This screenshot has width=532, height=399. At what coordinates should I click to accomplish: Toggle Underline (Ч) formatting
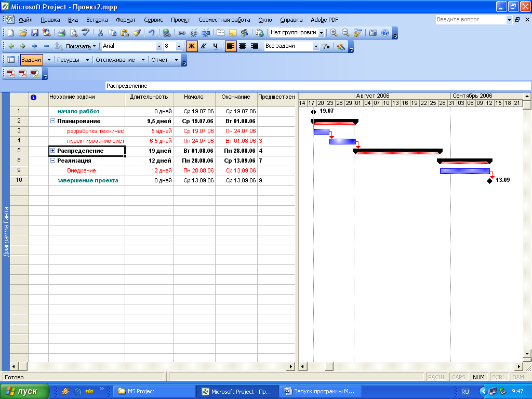coord(216,46)
